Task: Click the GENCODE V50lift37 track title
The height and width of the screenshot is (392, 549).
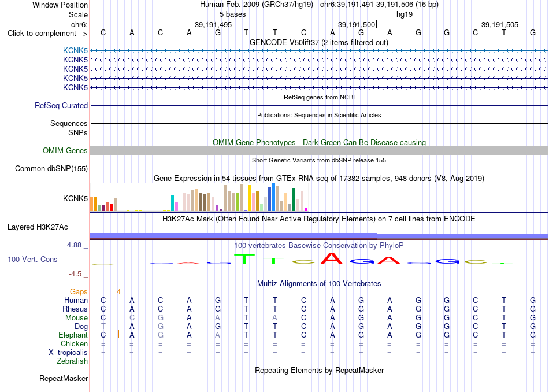Action: [x=319, y=42]
